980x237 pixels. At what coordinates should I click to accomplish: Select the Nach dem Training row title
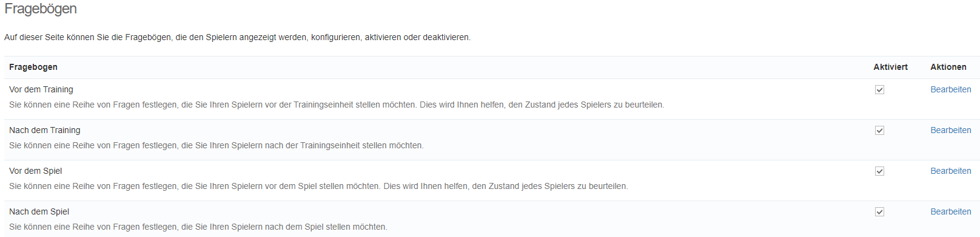45,130
